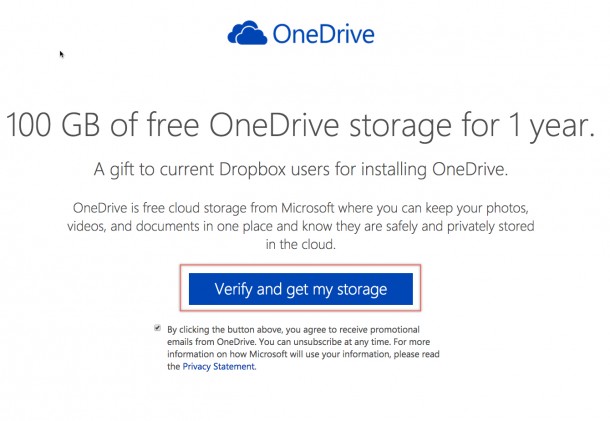Click the OneDrive wordmark in the header
This screenshot has width=610, height=421.
pyautogui.click(x=321, y=35)
